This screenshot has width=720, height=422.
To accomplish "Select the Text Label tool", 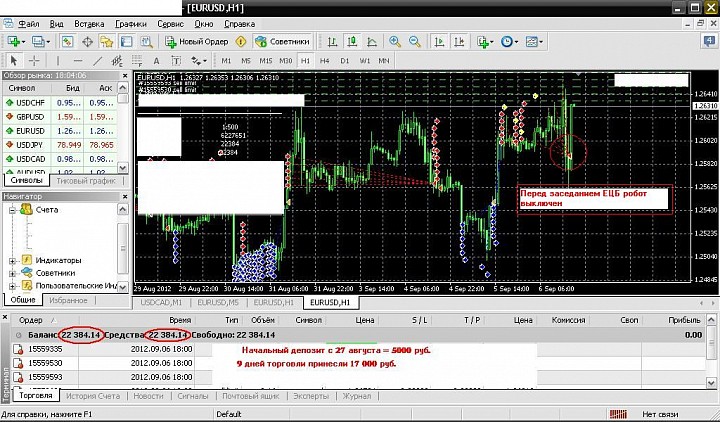I will pyautogui.click(x=176, y=61).
